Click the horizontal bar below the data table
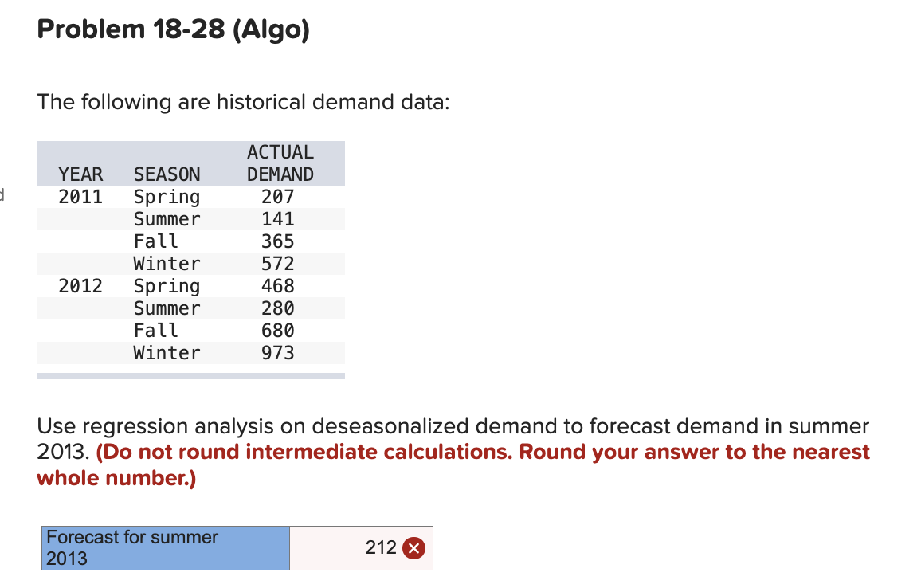 point(190,374)
